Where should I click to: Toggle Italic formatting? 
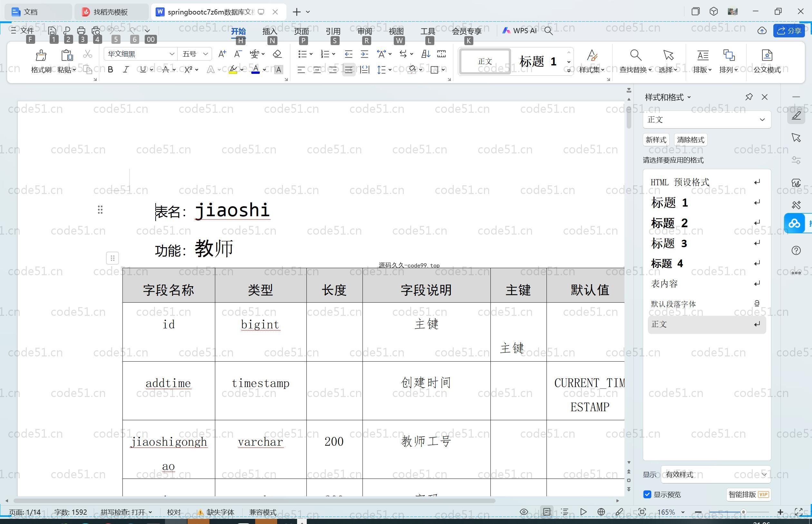pos(126,70)
